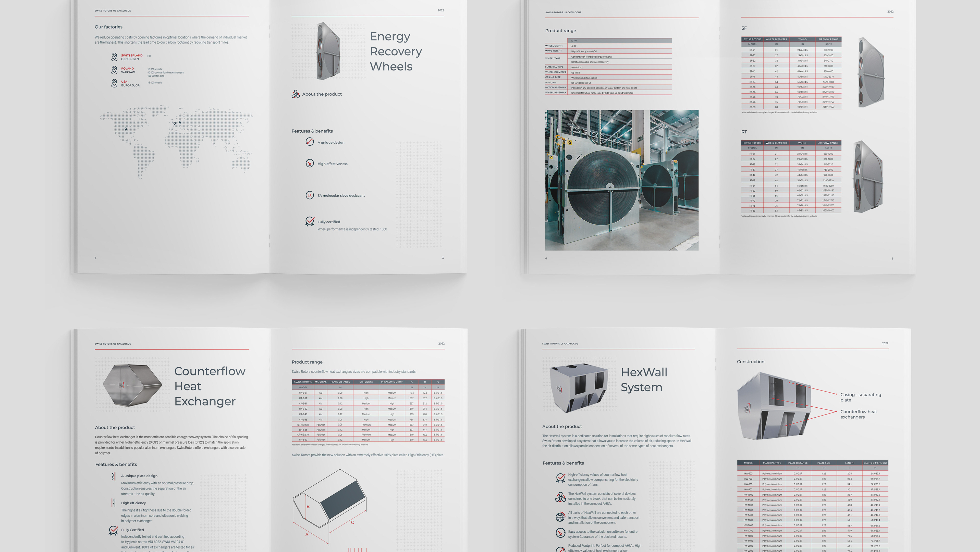The width and height of the screenshot is (980, 552).
Task: Click the 'Energy Recovery Wheels' title
Action: (x=396, y=51)
